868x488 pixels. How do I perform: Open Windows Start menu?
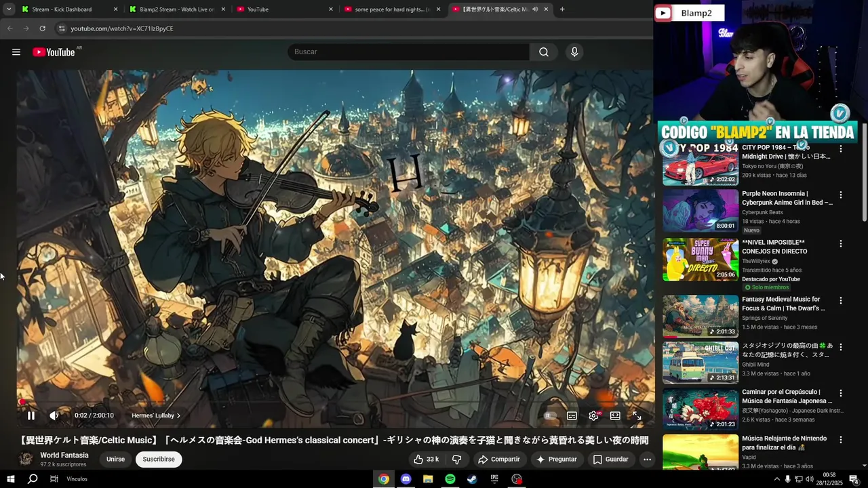click(x=10, y=479)
